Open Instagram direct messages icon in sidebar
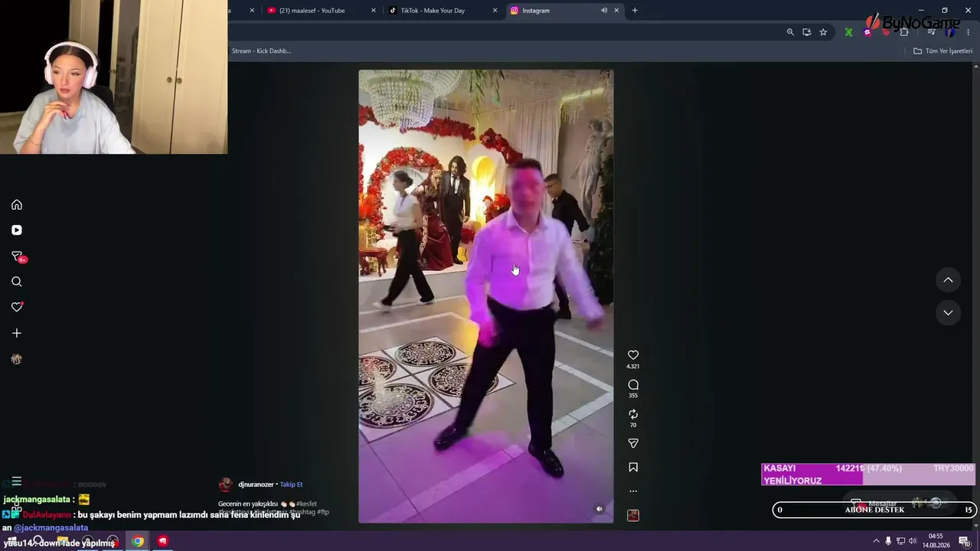980x551 pixels. click(17, 256)
